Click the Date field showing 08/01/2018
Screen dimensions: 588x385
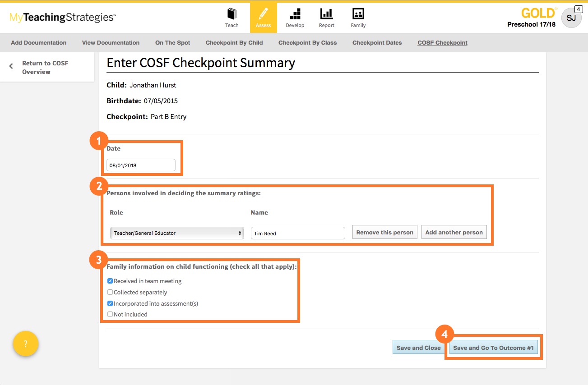(141, 165)
